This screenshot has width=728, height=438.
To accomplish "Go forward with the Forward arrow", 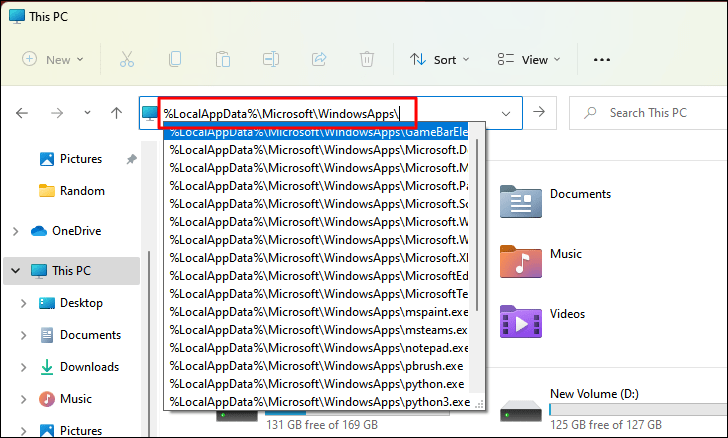I will click(x=57, y=113).
